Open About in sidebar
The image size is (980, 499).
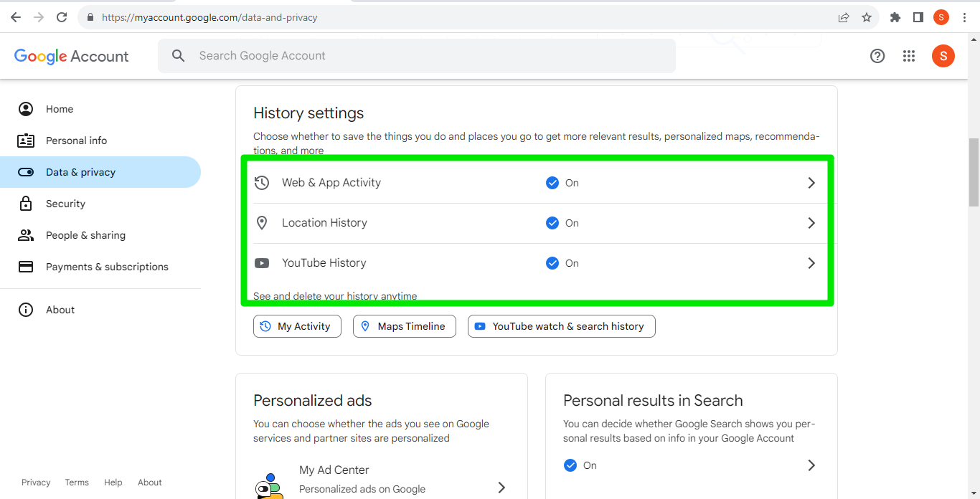coord(100,310)
